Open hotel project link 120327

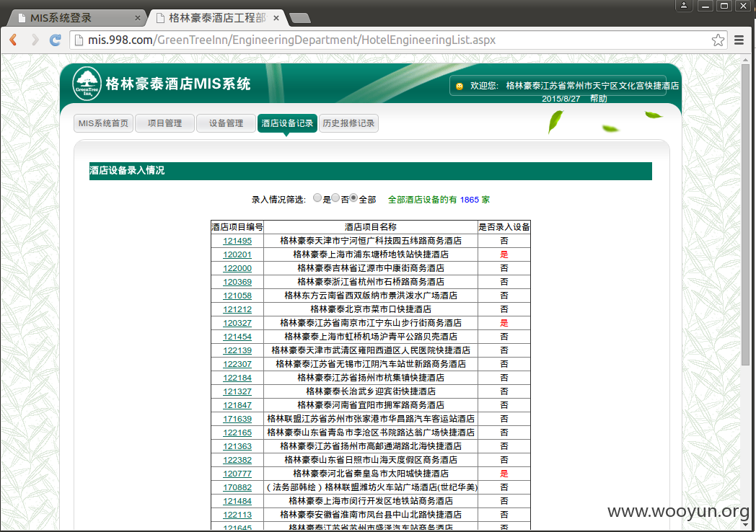pyautogui.click(x=237, y=324)
